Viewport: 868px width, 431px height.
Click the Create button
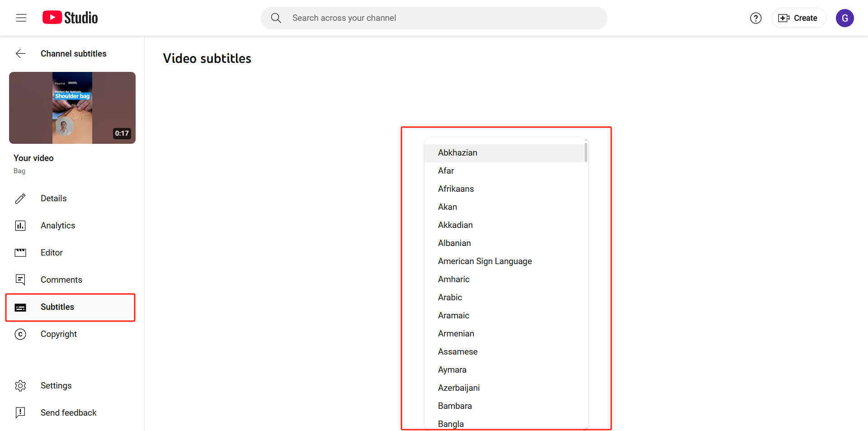click(x=798, y=18)
